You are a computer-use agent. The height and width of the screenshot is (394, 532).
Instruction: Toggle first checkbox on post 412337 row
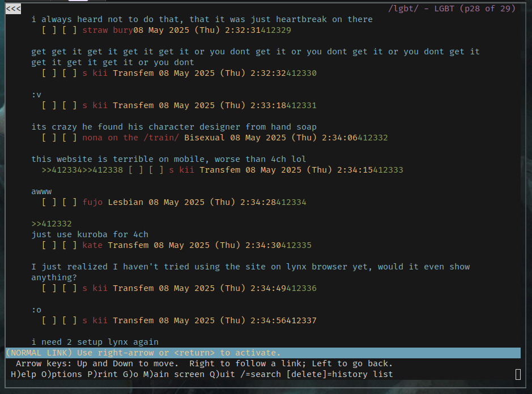49,320
